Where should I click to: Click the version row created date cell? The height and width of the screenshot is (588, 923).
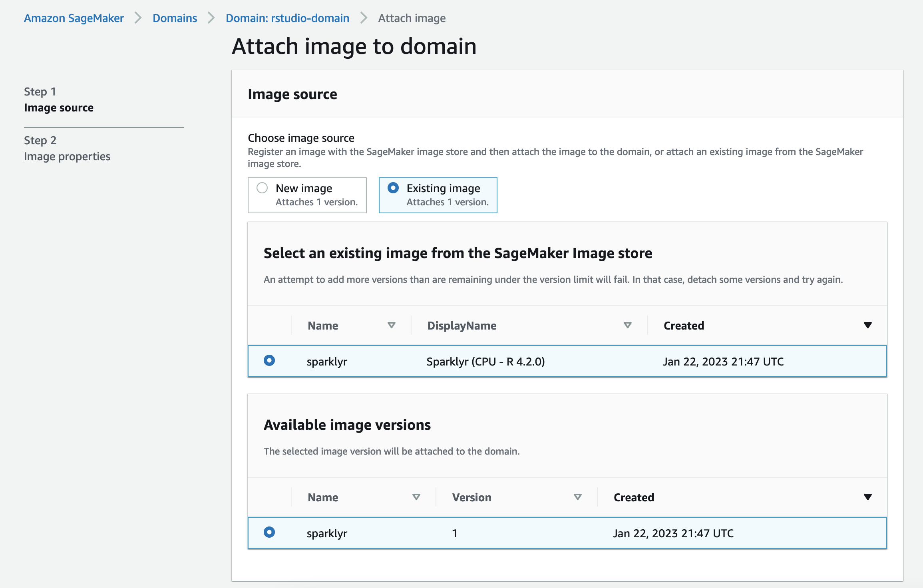pyautogui.click(x=673, y=533)
